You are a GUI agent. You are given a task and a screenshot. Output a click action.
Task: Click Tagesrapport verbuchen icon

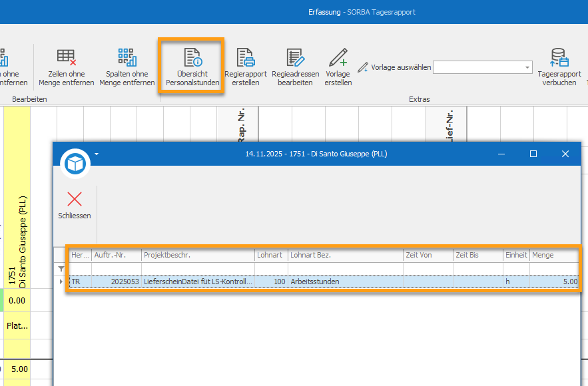559,57
